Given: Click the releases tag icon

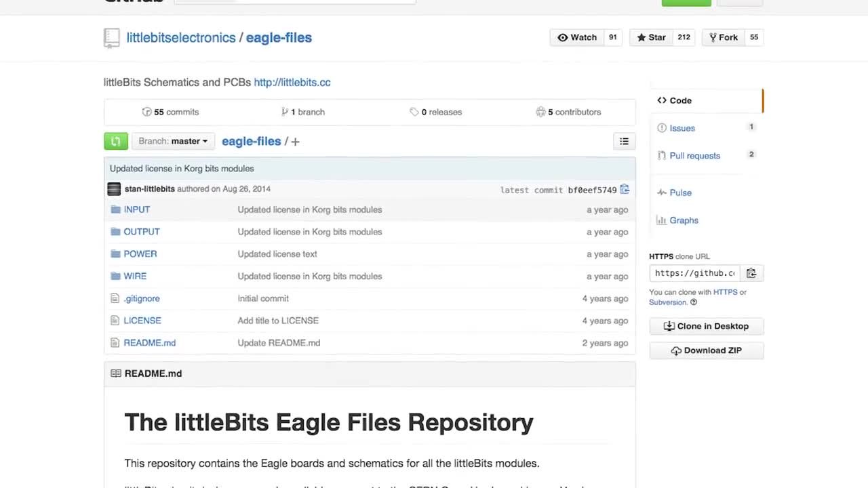Looking at the screenshot, I should point(414,112).
